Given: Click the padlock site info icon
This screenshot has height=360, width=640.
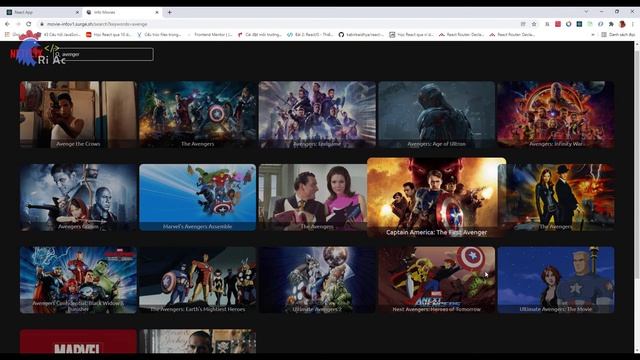Looking at the screenshot, I should click(x=42, y=24).
